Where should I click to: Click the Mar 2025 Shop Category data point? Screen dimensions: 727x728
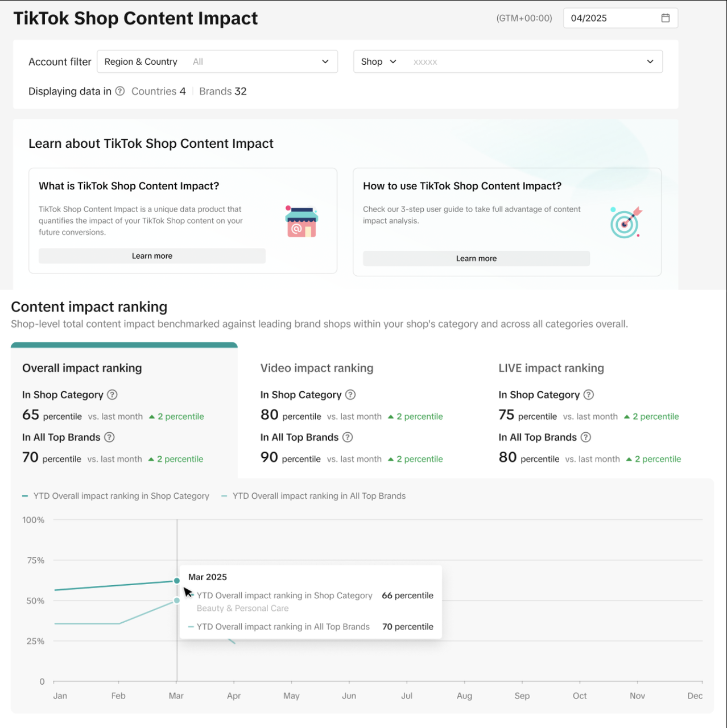[177, 581]
